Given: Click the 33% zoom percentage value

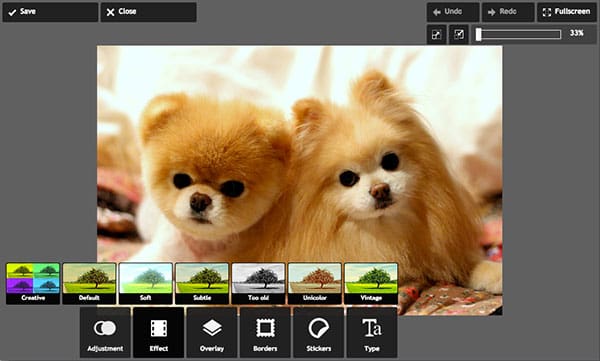Looking at the screenshot, I should tap(576, 33).
